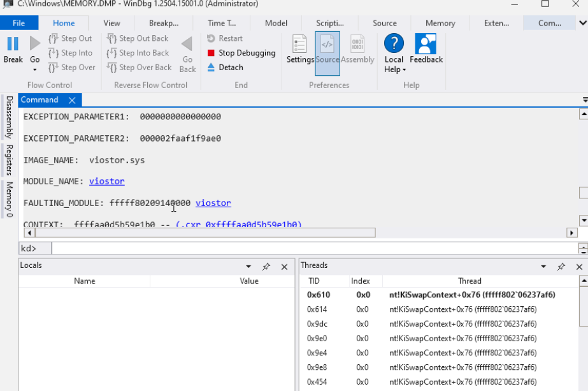Click Step Out in Flow Control
The height and width of the screenshot is (391, 588).
pyautogui.click(x=70, y=38)
